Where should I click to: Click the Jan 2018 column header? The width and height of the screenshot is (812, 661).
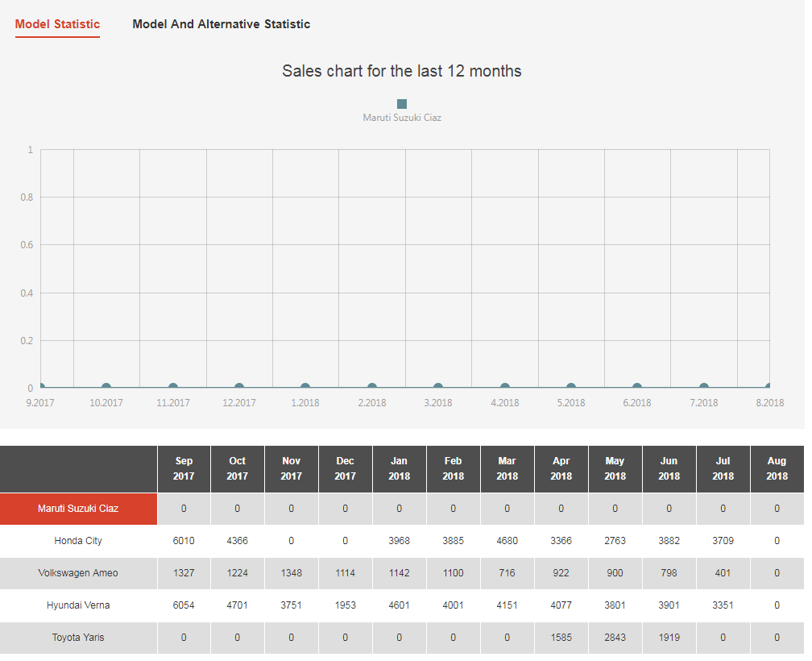[400, 469]
